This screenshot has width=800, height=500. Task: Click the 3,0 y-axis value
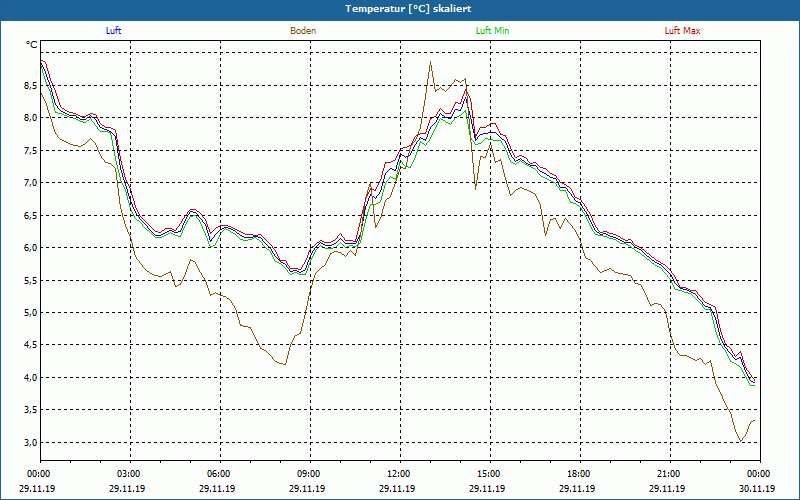coord(31,442)
